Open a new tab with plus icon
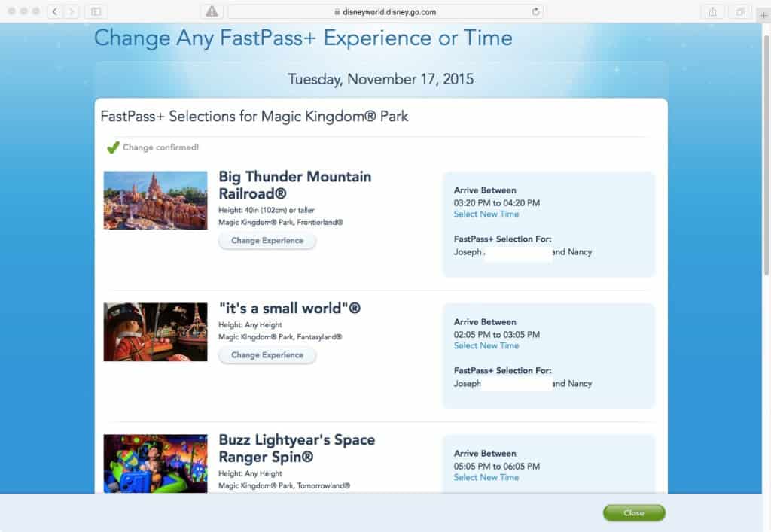Screen dimensions: 771x532 (x=763, y=15)
